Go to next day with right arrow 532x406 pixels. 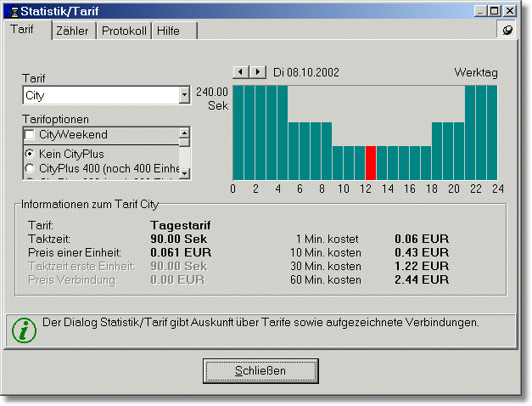(x=258, y=72)
